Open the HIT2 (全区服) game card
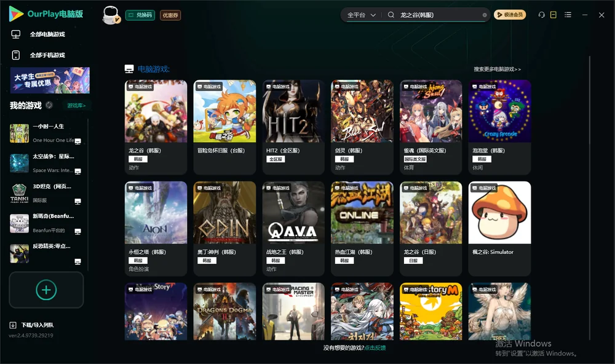Viewport: 615px width, 364px height. tap(293, 127)
